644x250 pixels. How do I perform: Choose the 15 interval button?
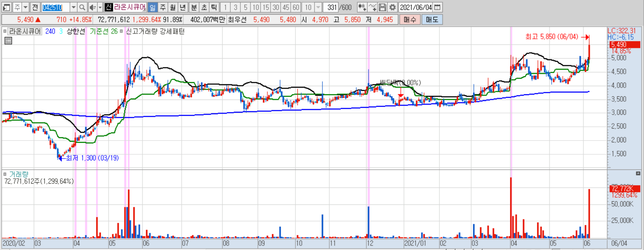point(266,7)
